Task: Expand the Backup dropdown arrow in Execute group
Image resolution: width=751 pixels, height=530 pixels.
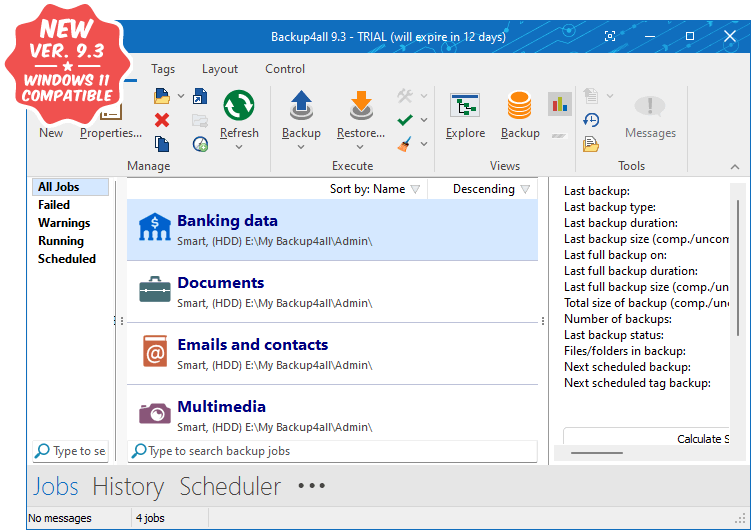Action: tap(301, 147)
